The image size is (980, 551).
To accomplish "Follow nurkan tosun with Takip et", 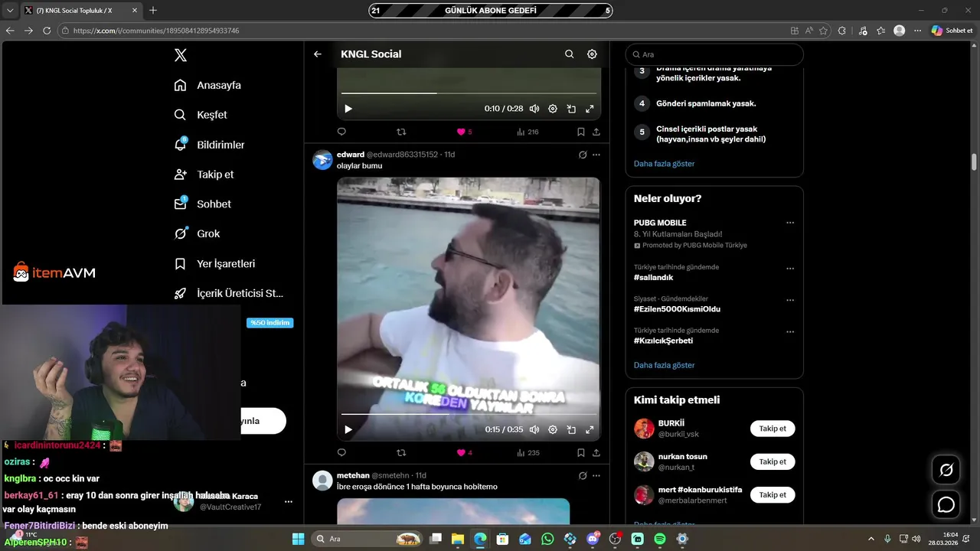I will click(773, 461).
